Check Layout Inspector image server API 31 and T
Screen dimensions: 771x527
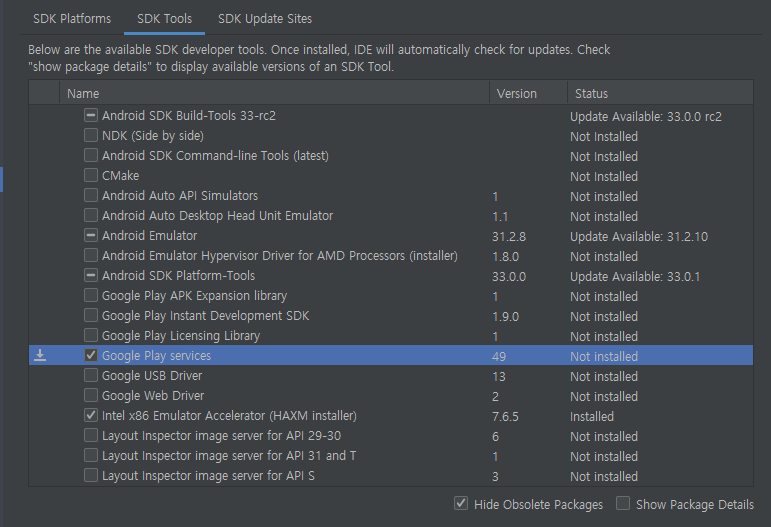point(90,455)
